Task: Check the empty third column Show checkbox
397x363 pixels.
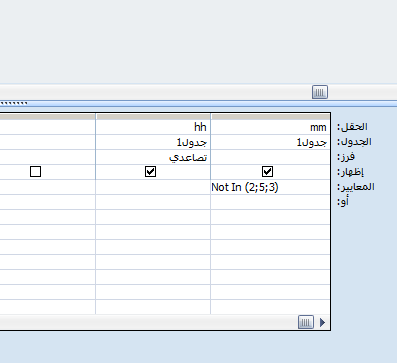Action: point(35,172)
